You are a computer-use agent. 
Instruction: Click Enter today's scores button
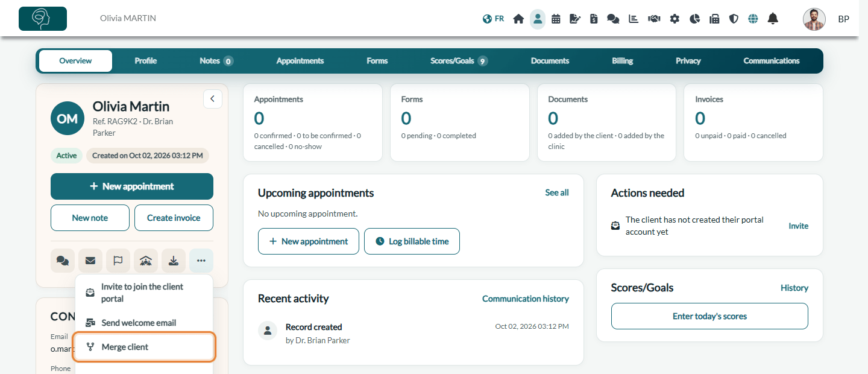pos(709,316)
